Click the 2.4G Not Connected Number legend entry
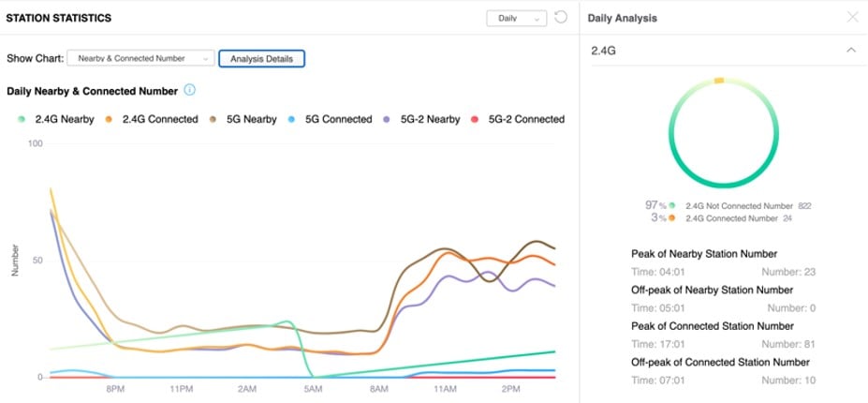Image resolution: width=868 pixels, height=403 pixels. click(x=740, y=205)
